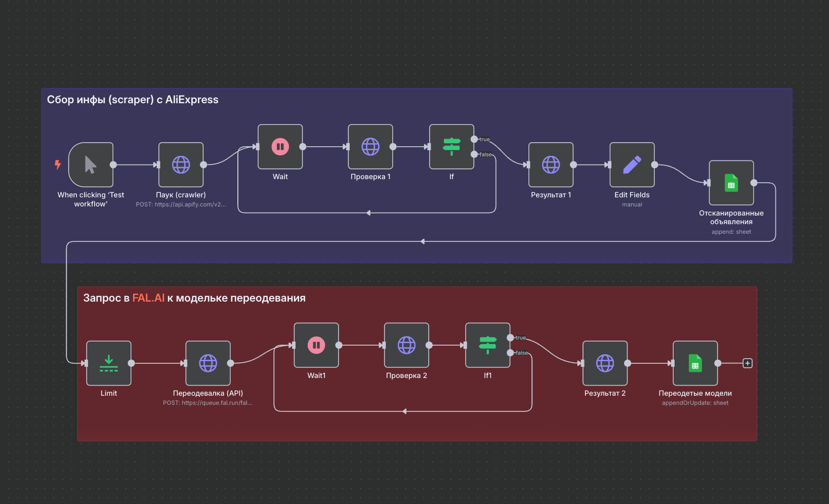Open the Результат 2 node
This screenshot has height=504, width=829.
click(605, 363)
